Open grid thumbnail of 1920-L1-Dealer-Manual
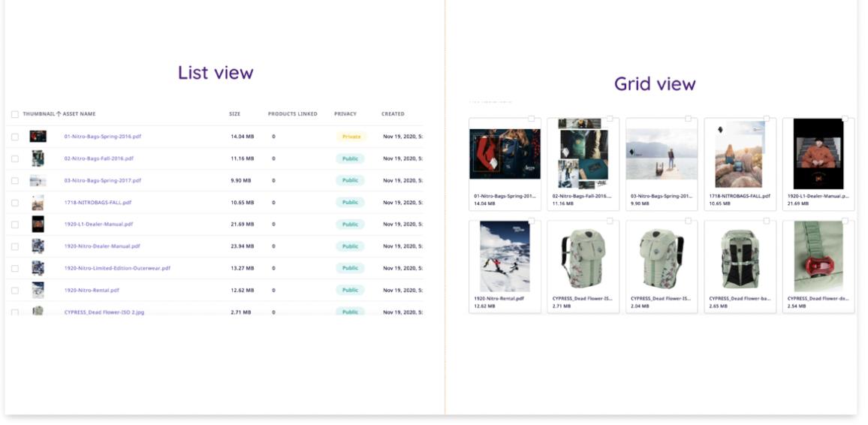 818,153
